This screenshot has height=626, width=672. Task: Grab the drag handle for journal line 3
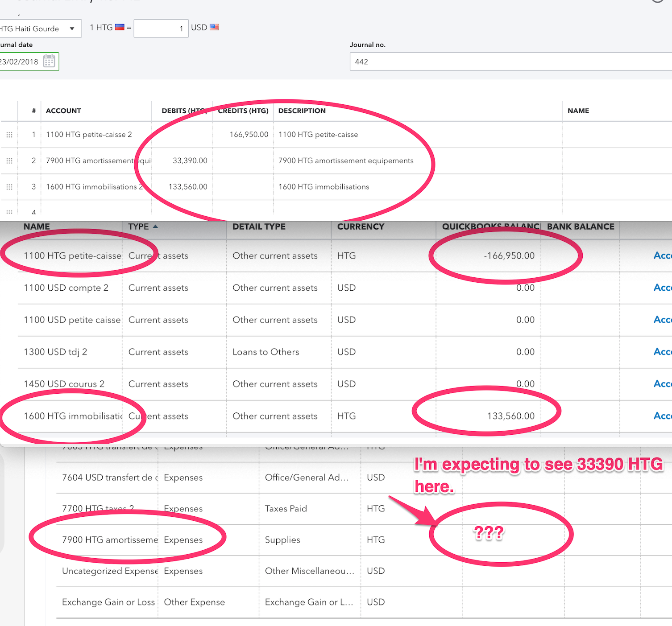[9, 187]
